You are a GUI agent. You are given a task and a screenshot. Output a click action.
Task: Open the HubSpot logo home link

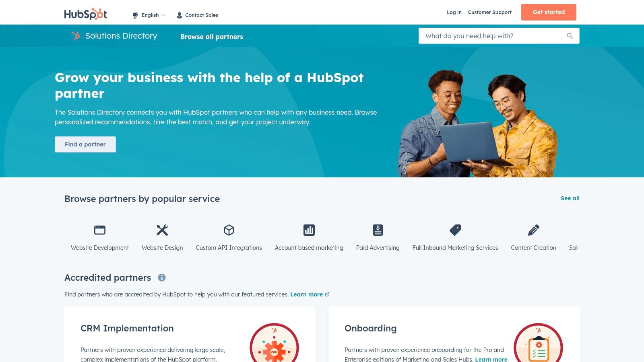[86, 14]
